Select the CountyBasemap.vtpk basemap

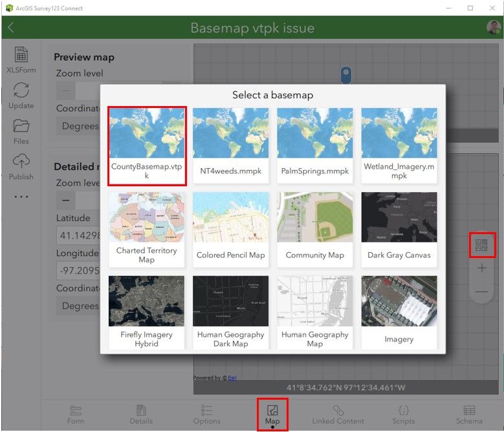pyautogui.click(x=147, y=146)
